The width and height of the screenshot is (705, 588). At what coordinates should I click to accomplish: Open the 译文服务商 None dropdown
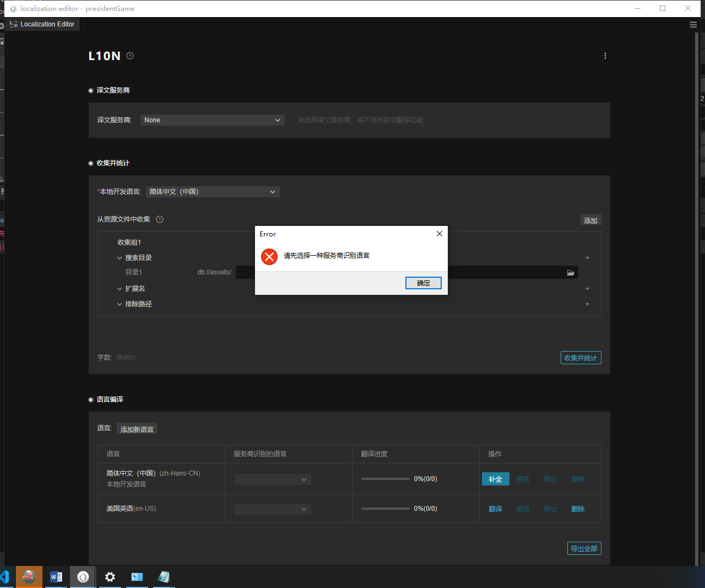pyautogui.click(x=213, y=120)
